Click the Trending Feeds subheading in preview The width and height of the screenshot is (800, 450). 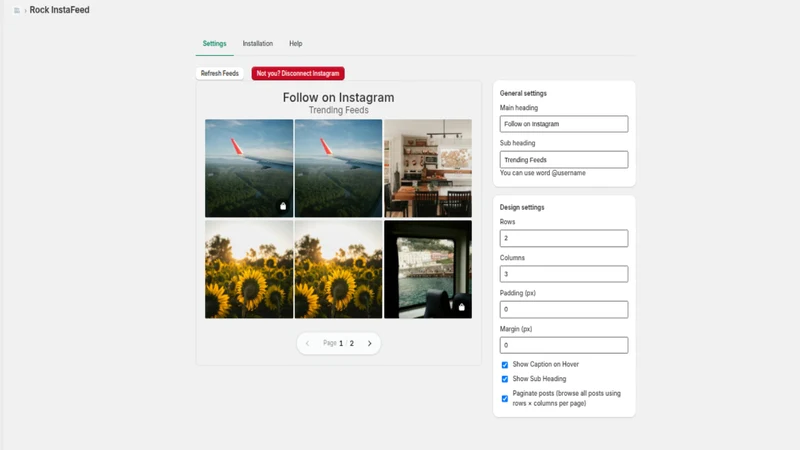point(338,110)
